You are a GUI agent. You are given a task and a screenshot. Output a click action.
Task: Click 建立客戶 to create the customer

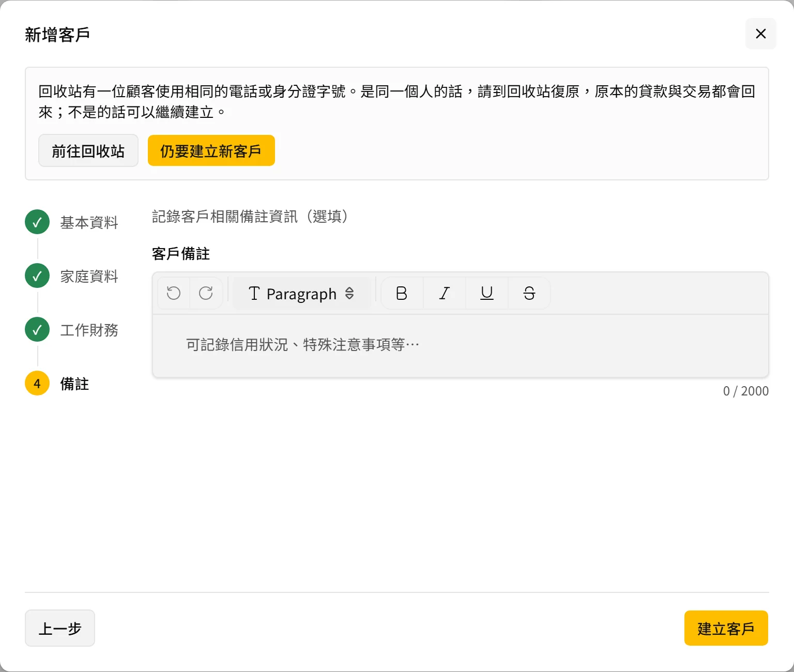[x=726, y=628]
